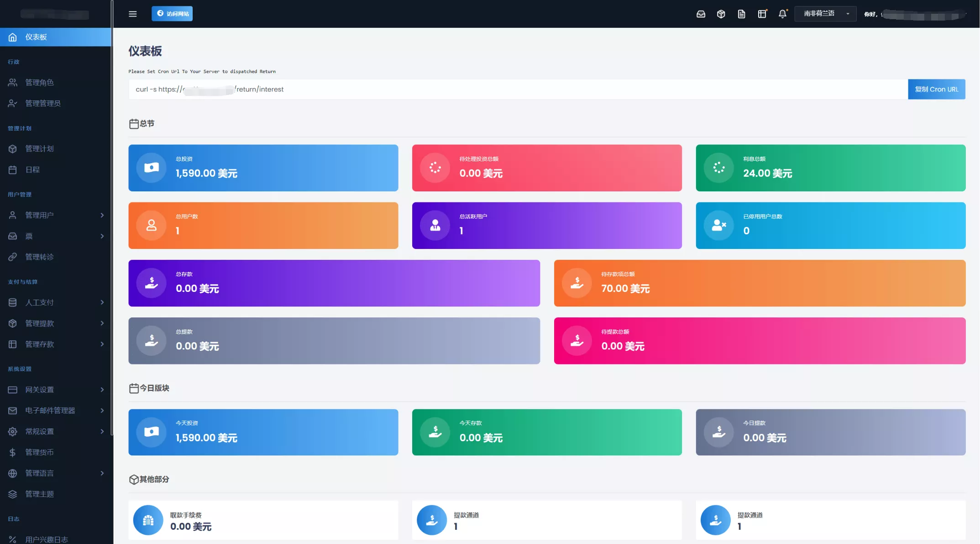Click the box icon beside 其他部分
This screenshot has width=980, height=544.
click(x=134, y=479)
